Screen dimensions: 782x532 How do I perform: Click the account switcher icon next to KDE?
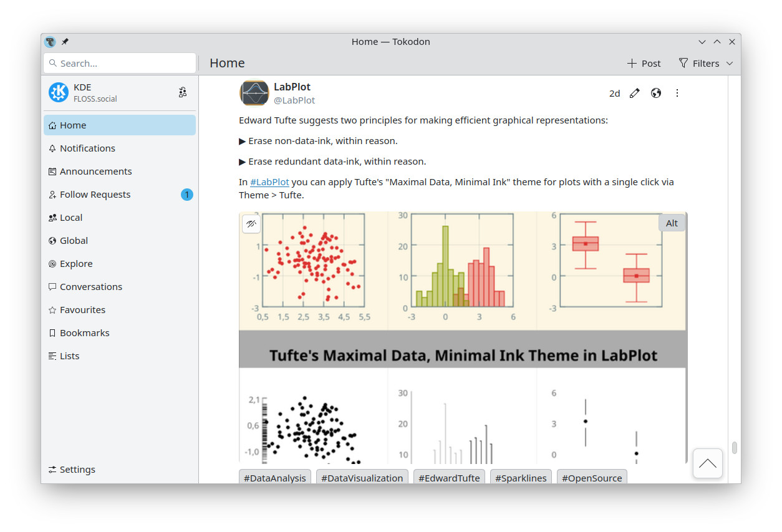tap(182, 93)
